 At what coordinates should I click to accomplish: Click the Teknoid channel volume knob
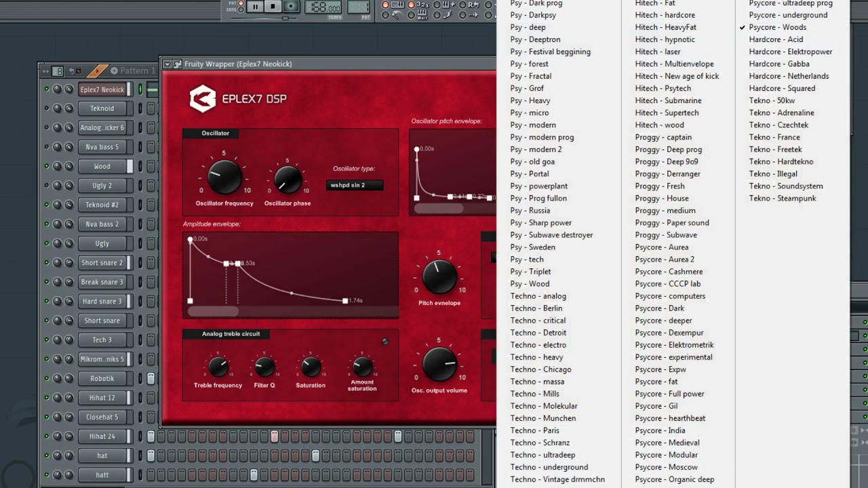(69, 108)
